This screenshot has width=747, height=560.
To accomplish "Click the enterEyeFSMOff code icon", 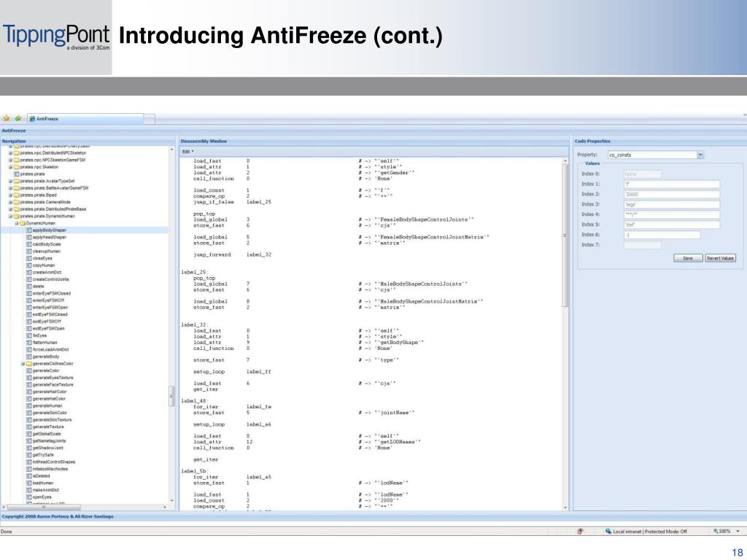I will coord(29,300).
